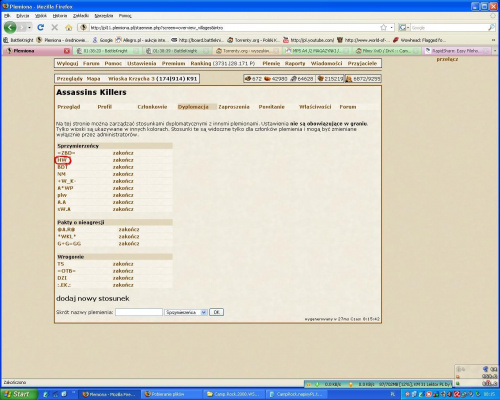Click zakończ link next to HW
Screen dimensions: 500x400
pos(123,160)
